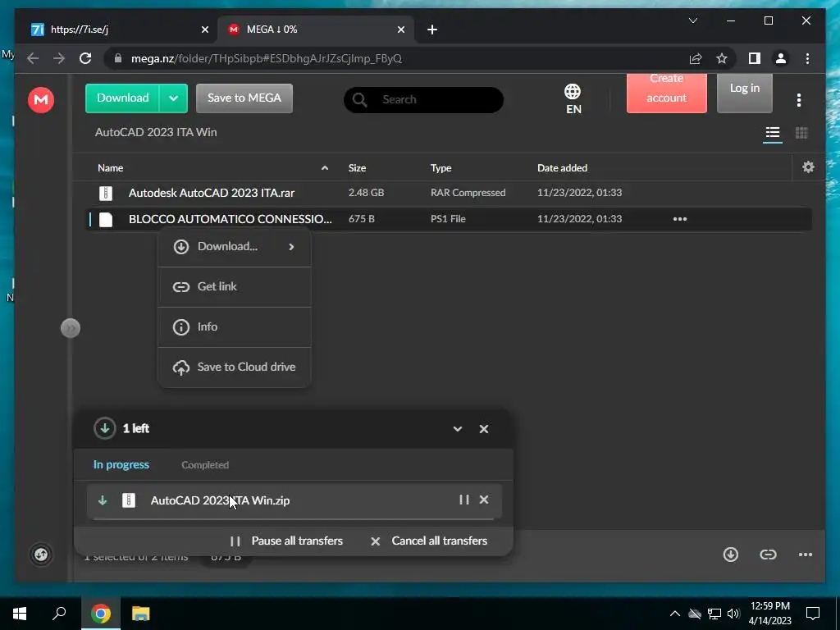Cancel AutoCAD 2023 ITA Win.zip transfer

(x=484, y=500)
